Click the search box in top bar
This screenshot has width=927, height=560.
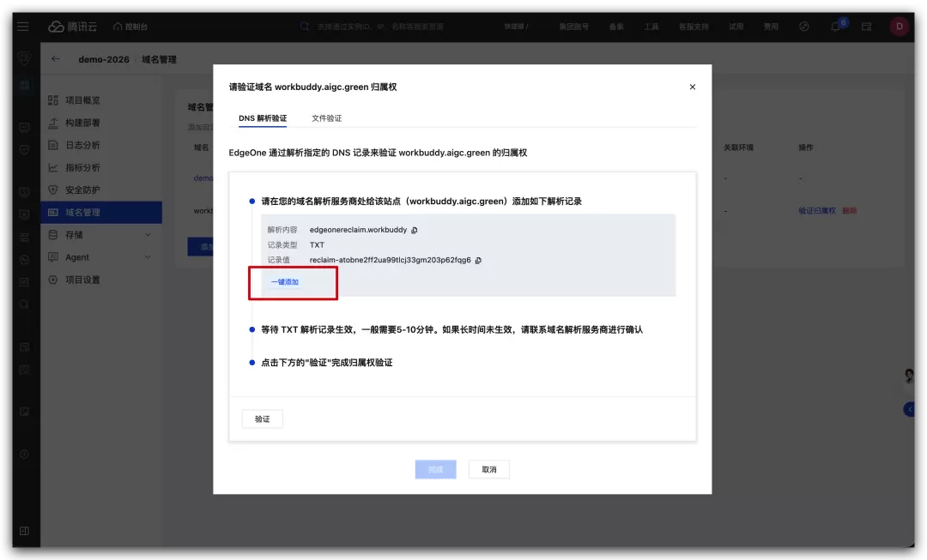tap(380, 27)
